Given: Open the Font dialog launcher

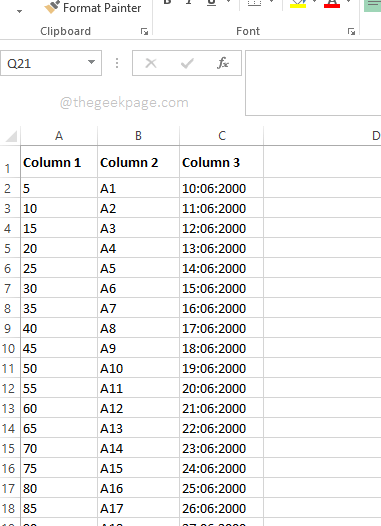Looking at the screenshot, I should (x=351, y=32).
